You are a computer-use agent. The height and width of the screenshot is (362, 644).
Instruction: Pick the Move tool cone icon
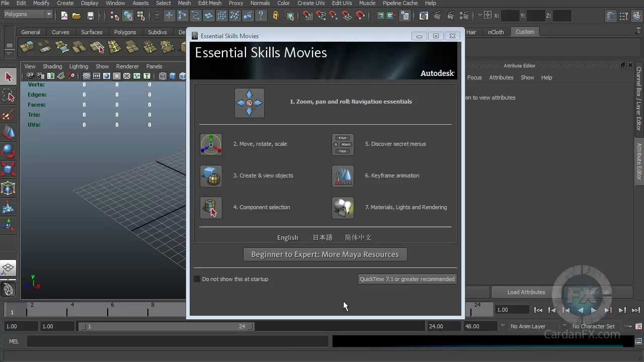tap(8, 133)
